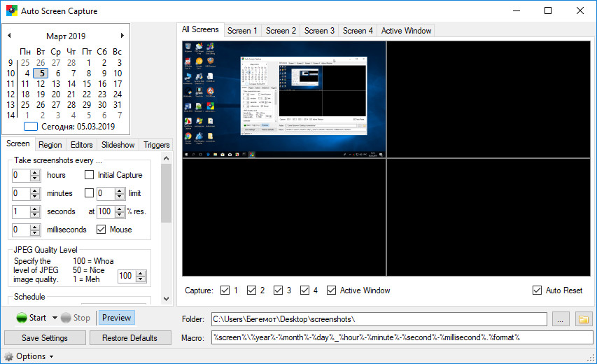Switch to the Screen 3 tab
Viewport: 597px width, 364px height.
click(319, 31)
